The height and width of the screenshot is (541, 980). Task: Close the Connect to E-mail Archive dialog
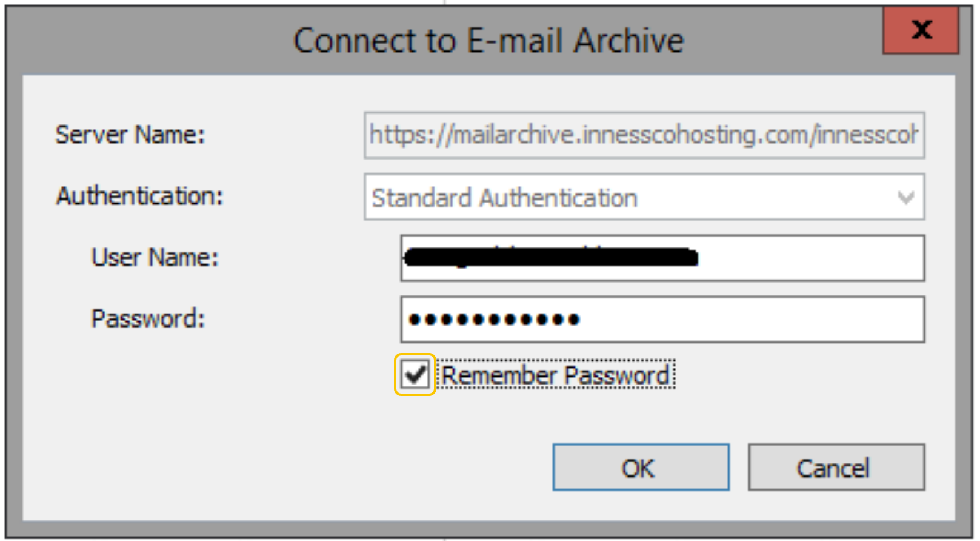click(920, 30)
